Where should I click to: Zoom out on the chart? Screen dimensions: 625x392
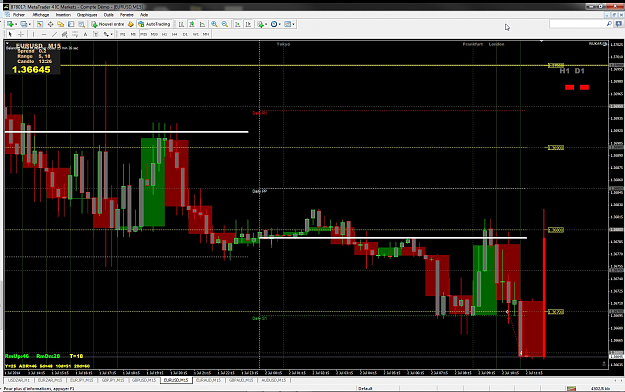(x=225, y=24)
